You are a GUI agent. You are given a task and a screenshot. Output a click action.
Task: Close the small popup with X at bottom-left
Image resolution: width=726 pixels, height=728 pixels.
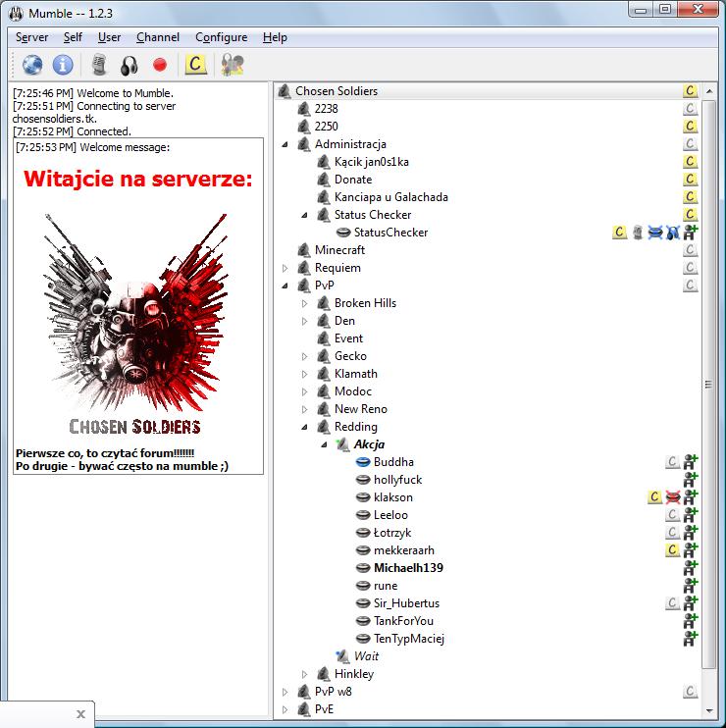[x=80, y=713]
